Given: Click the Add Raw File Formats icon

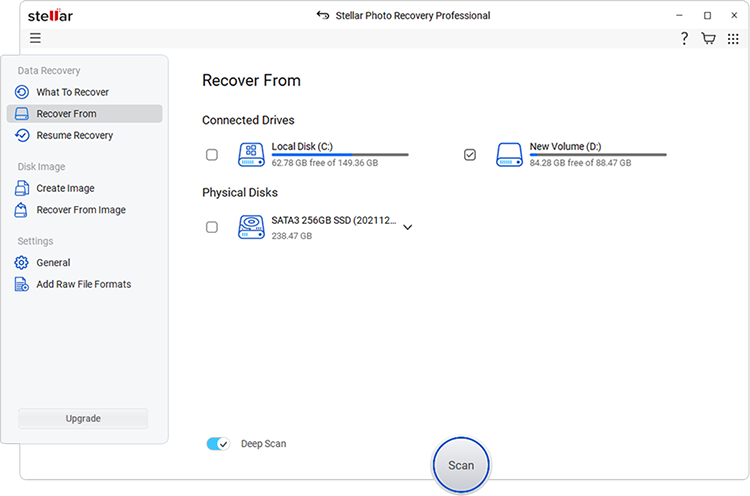Looking at the screenshot, I should (x=22, y=284).
